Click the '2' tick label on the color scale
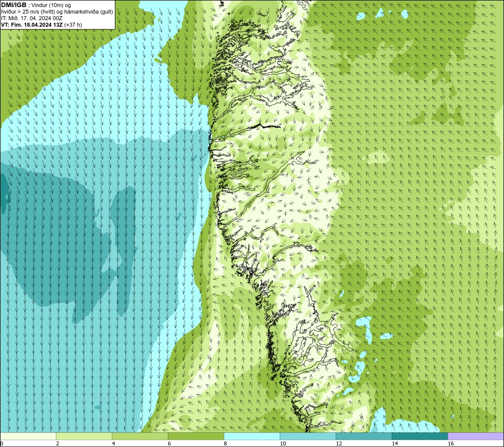Image resolution: width=504 pixels, height=447 pixels. (57, 444)
